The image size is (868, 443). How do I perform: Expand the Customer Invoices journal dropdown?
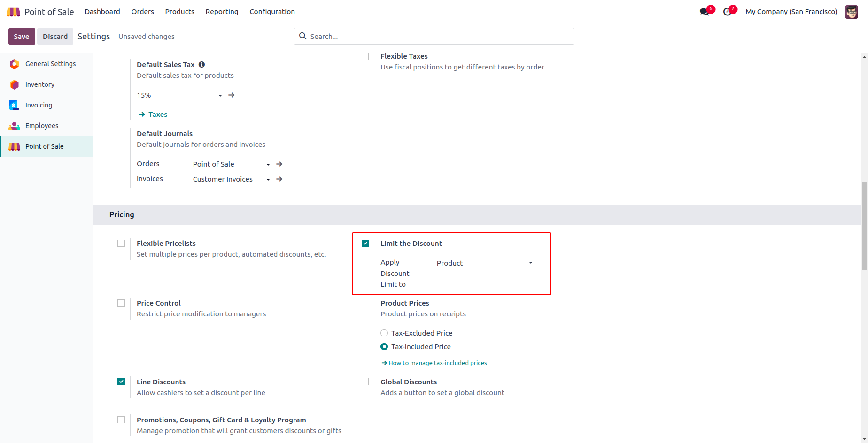pyautogui.click(x=231, y=179)
